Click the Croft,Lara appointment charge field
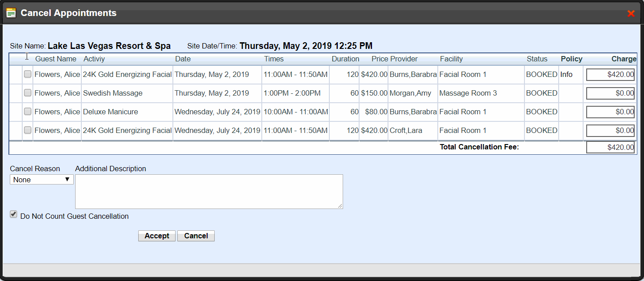 point(610,131)
